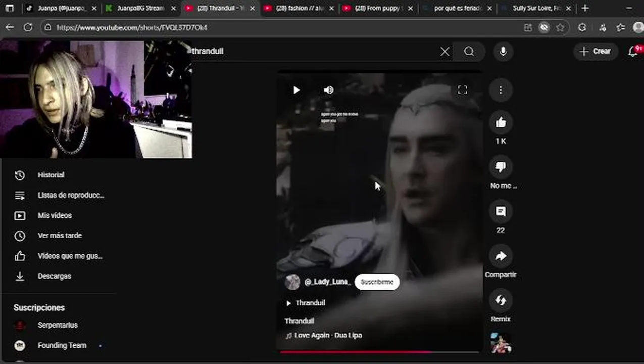This screenshot has width=644, height=364.
Task: Open the browser extensions icon
Action: click(x=582, y=28)
